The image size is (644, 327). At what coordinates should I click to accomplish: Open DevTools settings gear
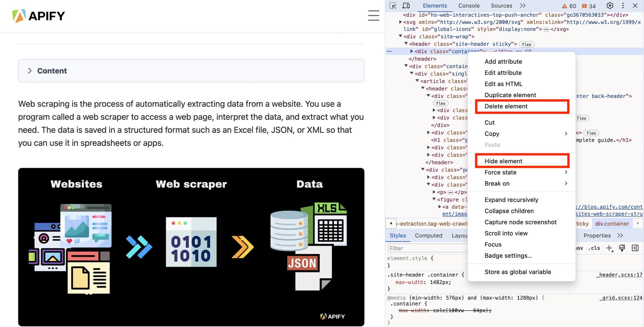coord(610,5)
